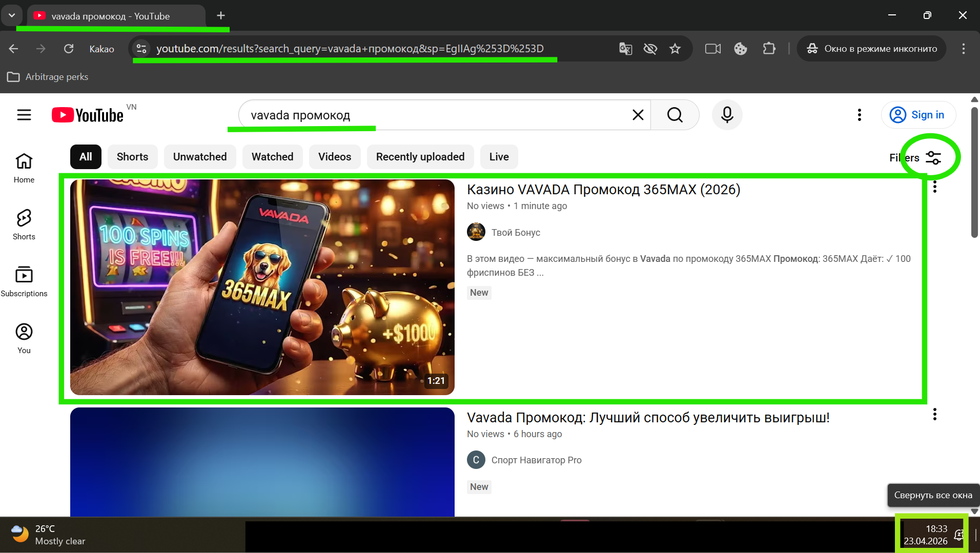Bookmark this page with the star icon
Image resolution: width=980 pixels, height=553 pixels.
[675, 49]
